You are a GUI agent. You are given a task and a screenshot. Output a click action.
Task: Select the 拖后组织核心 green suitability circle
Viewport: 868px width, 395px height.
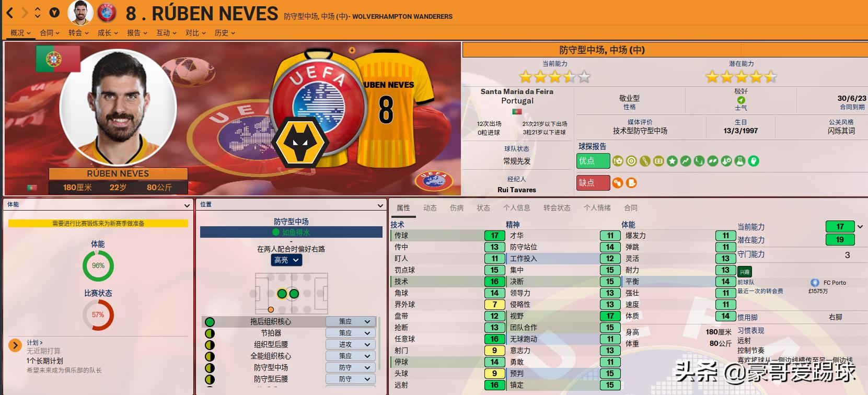tap(210, 322)
